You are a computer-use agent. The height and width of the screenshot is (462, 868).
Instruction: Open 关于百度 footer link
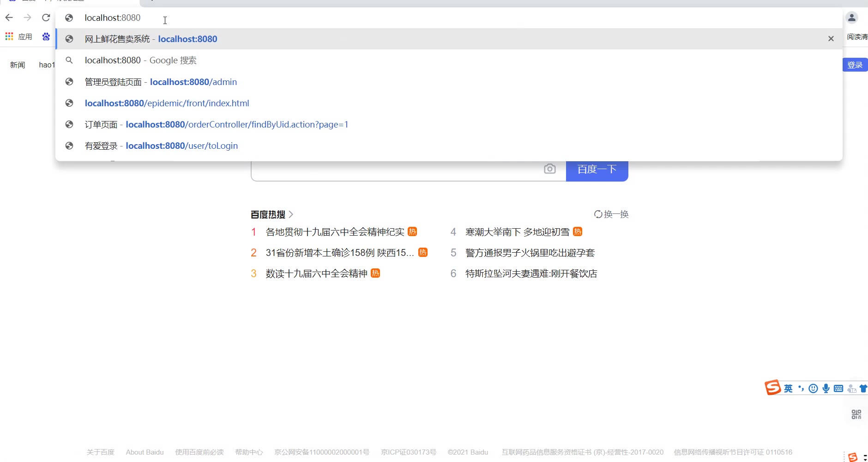click(100, 452)
